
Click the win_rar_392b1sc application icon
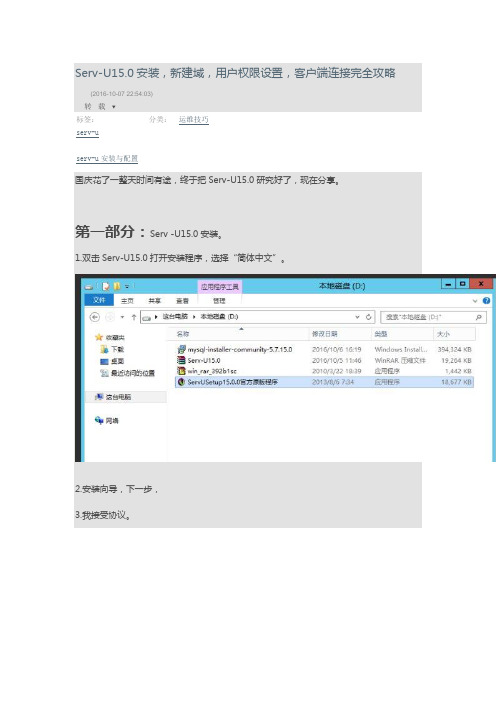pyautogui.click(x=181, y=371)
